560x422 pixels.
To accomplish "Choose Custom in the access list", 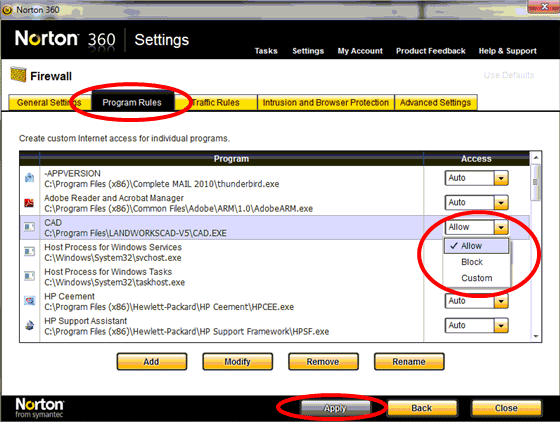I will point(476,278).
